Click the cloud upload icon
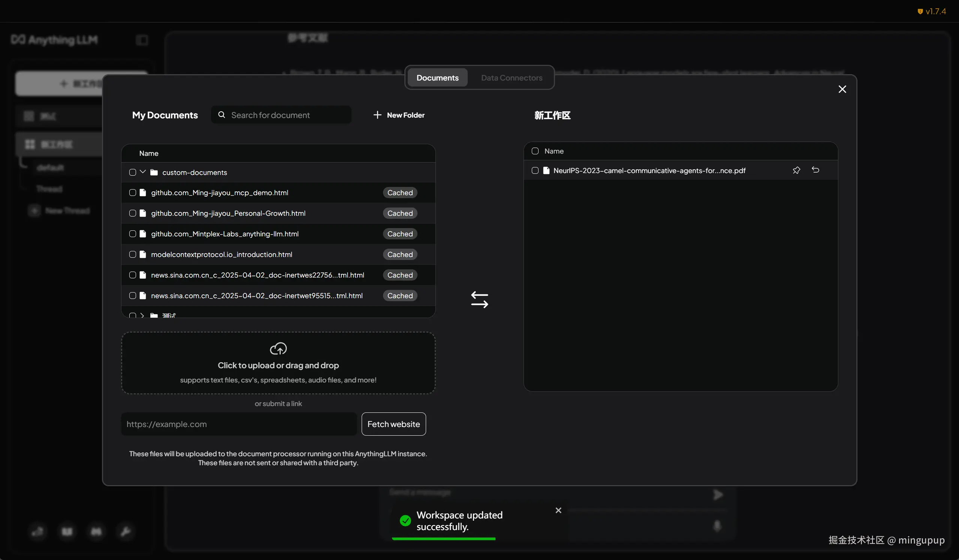 point(278,348)
